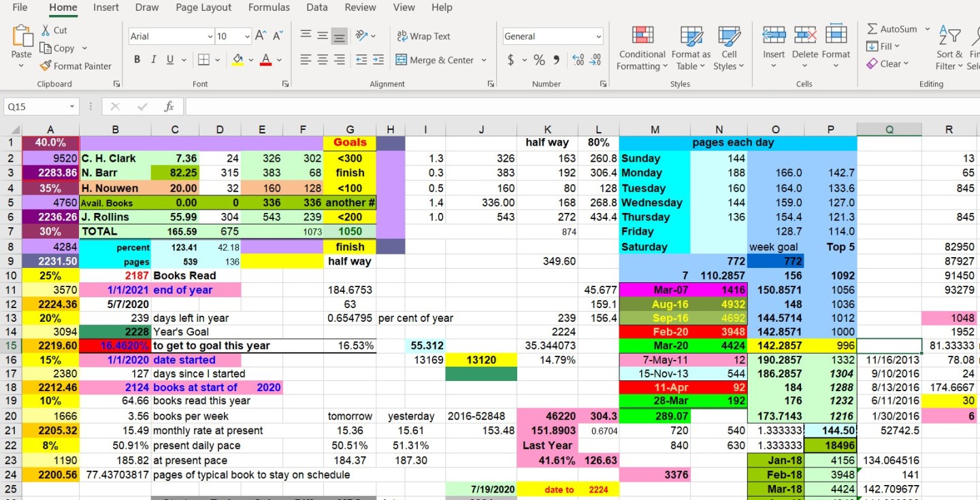The height and width of the screenshot is (500, 980).
Task: Open Conditional Formatting menu
Action: coord(642,48)
